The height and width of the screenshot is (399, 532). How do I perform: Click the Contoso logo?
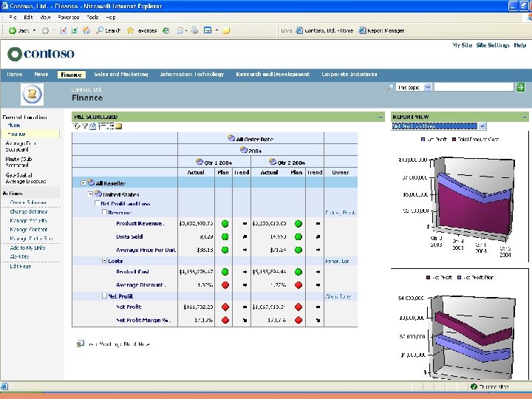41,54
